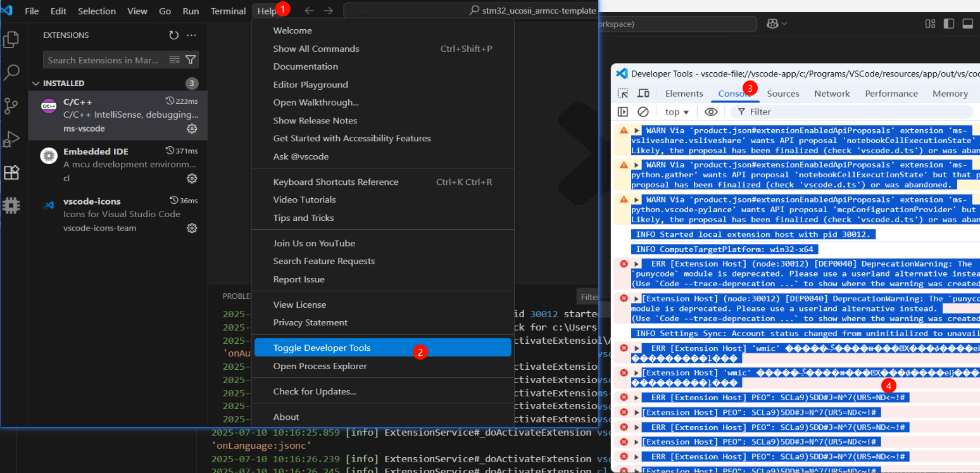Choose Show All Commands menu entry
Screen dimensions: 980x473
[382, 49]
